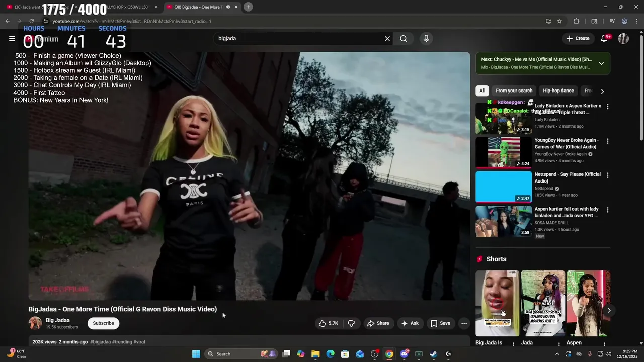Screen dimensions: 644x362
Task: Open the Ask AI button
Action: pos(410,323)
